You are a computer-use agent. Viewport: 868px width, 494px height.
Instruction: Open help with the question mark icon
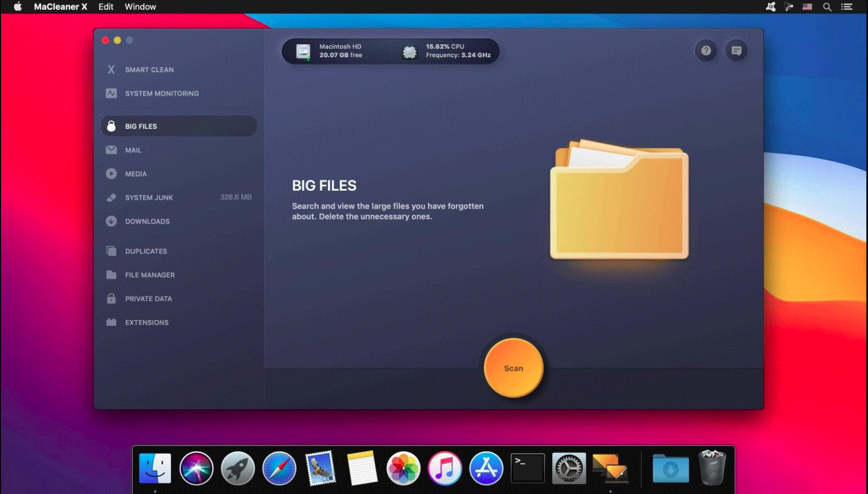point(706,51)
